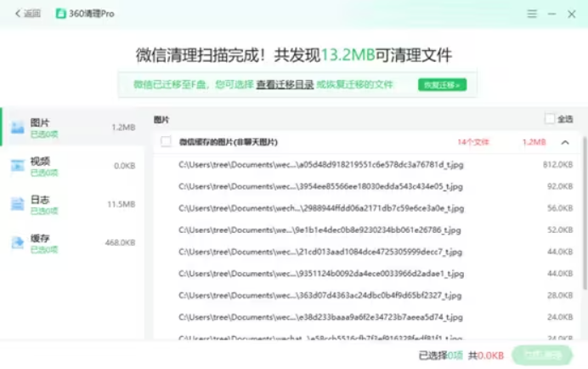The height and width of the screenshot is (369, 588).
Task: Click the 360清理Pro logo icon
Action: coord(60,14)
